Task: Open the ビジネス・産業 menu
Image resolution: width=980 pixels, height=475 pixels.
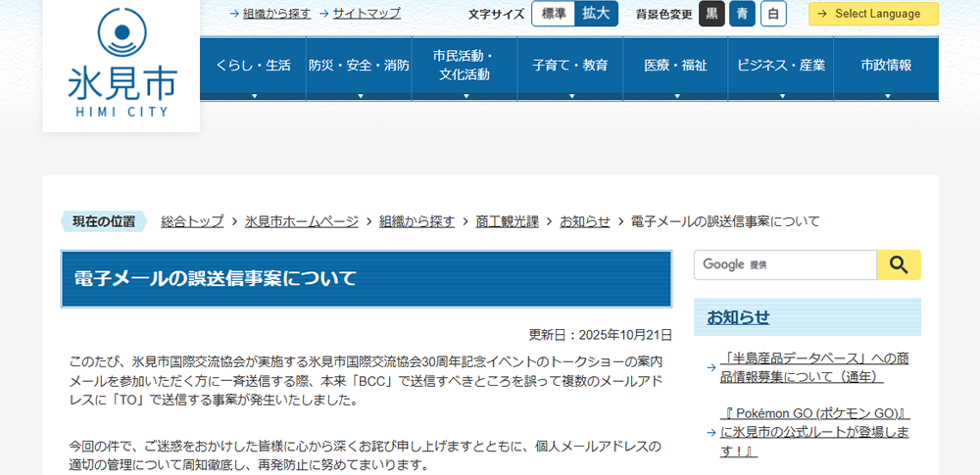Action: pyautogui.click(x=781, y=67)
